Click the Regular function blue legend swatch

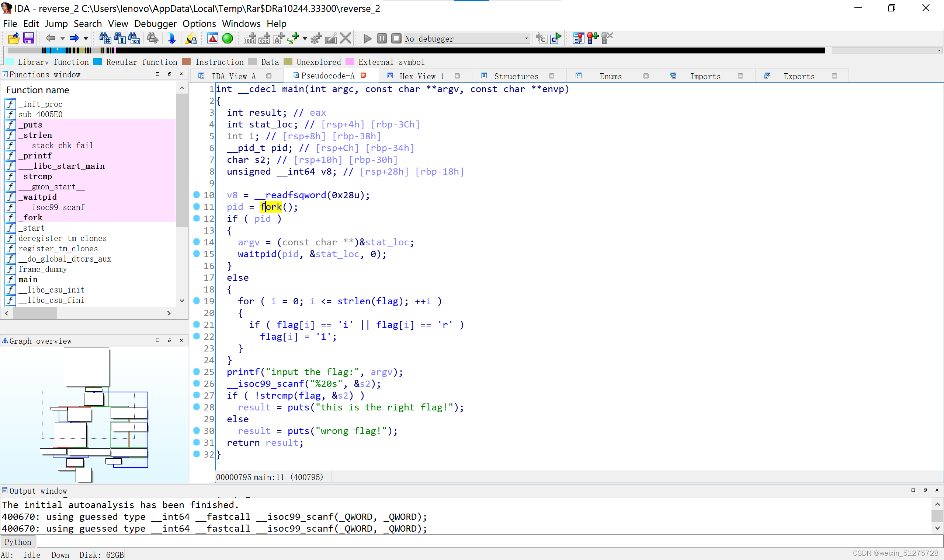(98, 62)
